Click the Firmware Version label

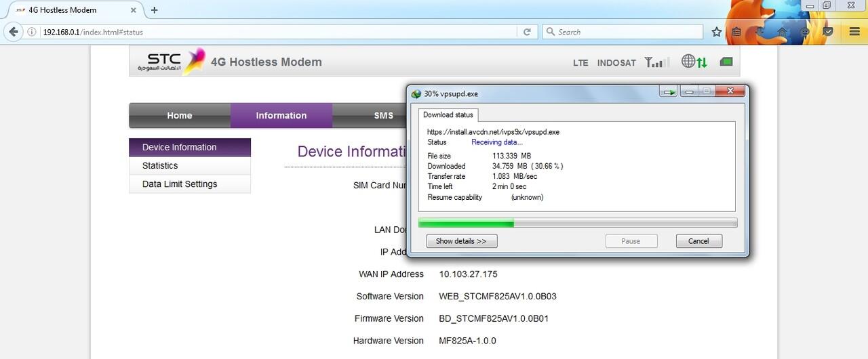389,319
